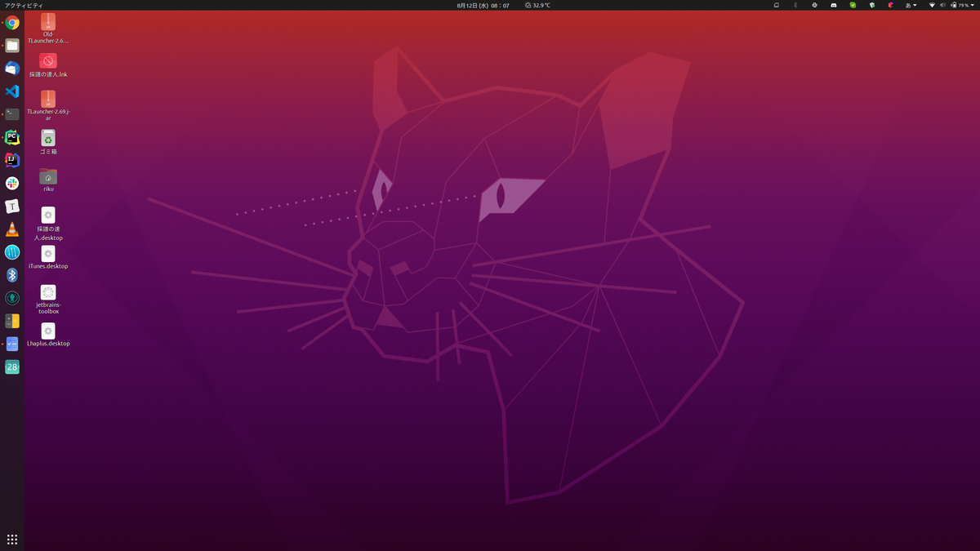The width and height of the screenshot is (980, 551).
Task: Open Slack from the dock
Action: (12, 184)
